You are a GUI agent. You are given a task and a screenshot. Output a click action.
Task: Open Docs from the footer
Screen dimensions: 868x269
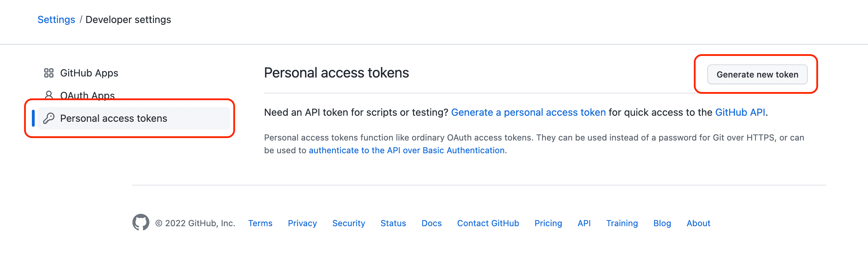pyautogui.click(x=432, y=223)
